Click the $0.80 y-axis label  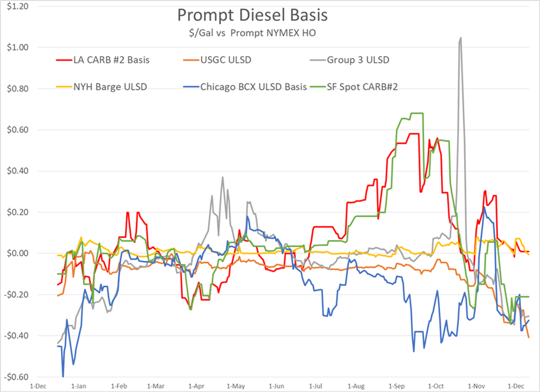18,89
